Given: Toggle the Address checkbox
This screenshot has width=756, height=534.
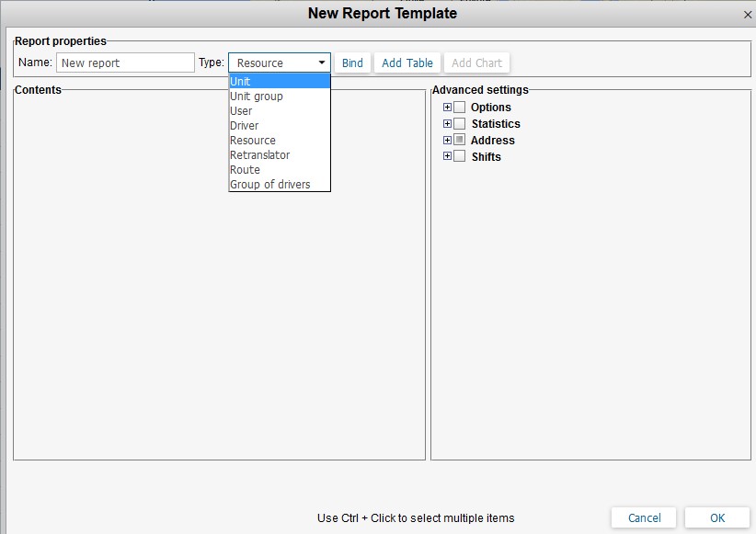Looking at the screenshot, I should point(460,141).
